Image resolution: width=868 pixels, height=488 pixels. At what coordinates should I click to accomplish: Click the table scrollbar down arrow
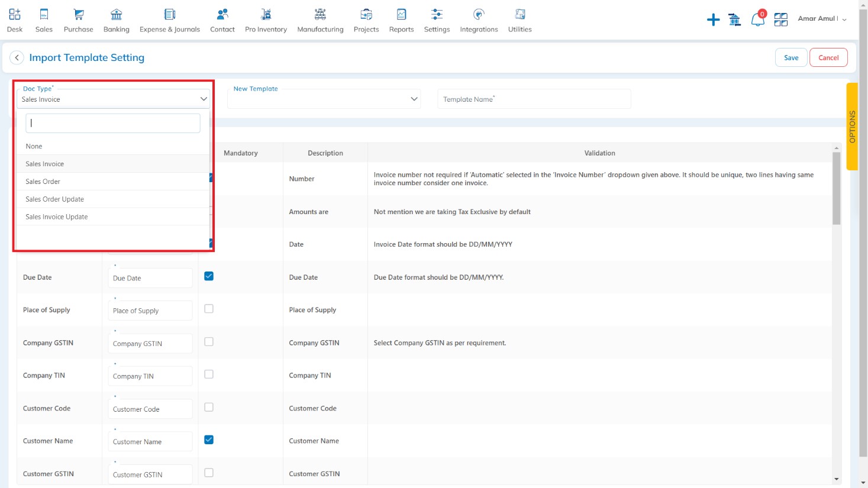tap(836, 479)
